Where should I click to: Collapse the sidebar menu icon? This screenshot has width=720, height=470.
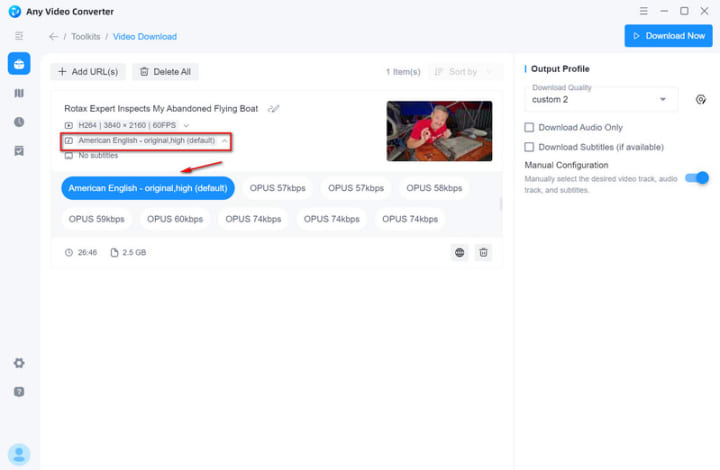[x=19, y=36]
